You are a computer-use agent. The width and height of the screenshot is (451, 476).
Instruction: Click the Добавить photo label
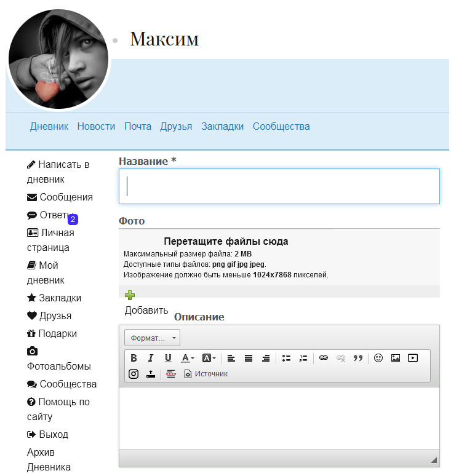tap(146, 310)
